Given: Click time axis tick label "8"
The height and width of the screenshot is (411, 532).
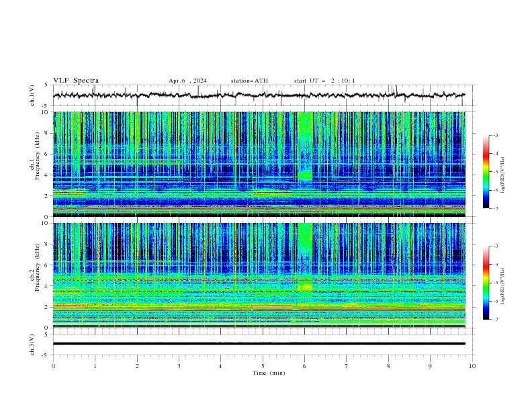Looking at the screenshot, I should click(388, 366).
